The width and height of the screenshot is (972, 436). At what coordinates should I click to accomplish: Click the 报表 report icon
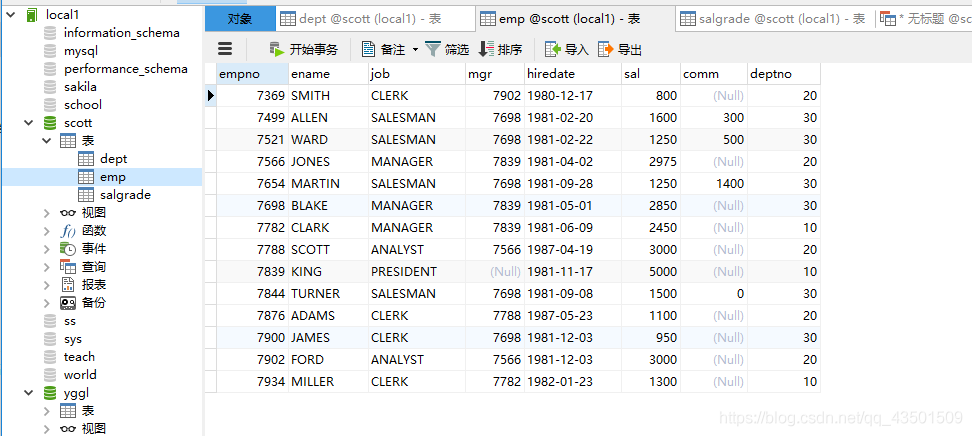[x=68, y=285]
